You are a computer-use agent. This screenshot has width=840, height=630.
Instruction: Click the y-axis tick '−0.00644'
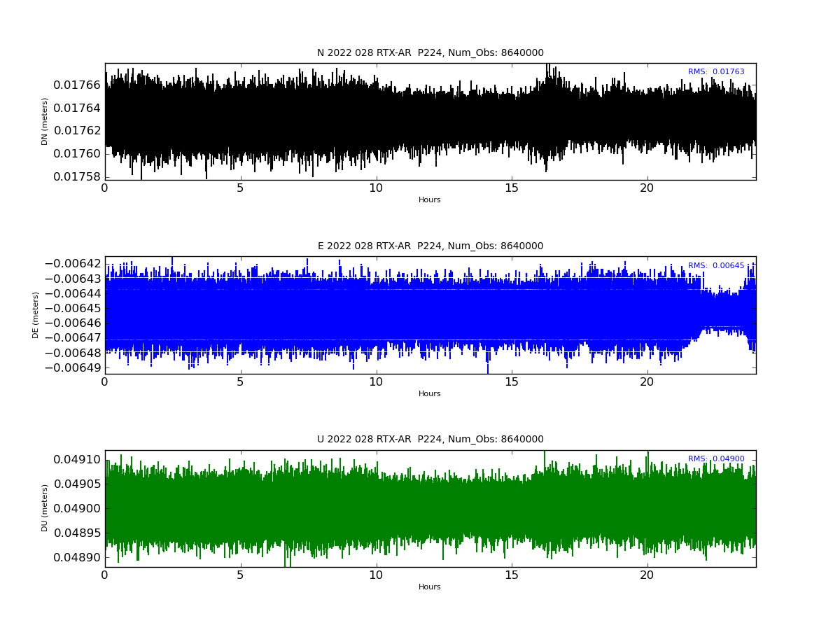(73, 293)
